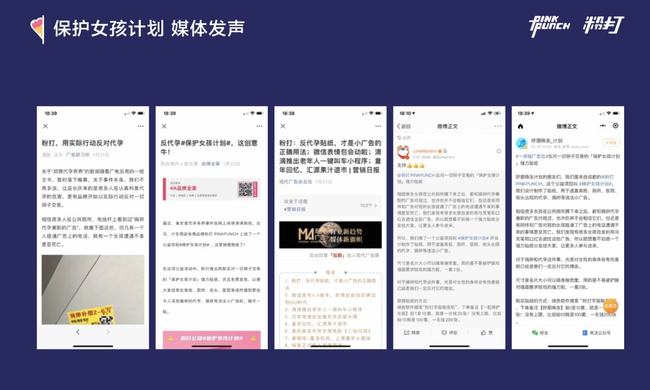
Task: Open the three-dot menu in the fourth phone
Action: [497, 126]
